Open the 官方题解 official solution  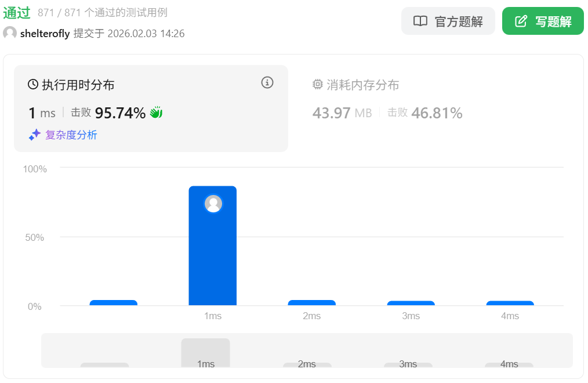coord(448,21)
